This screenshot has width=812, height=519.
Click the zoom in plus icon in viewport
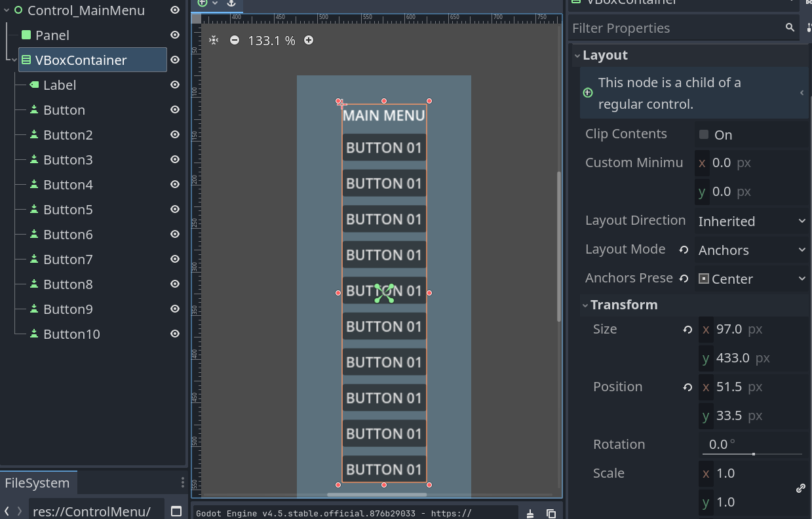pos(309,40)
